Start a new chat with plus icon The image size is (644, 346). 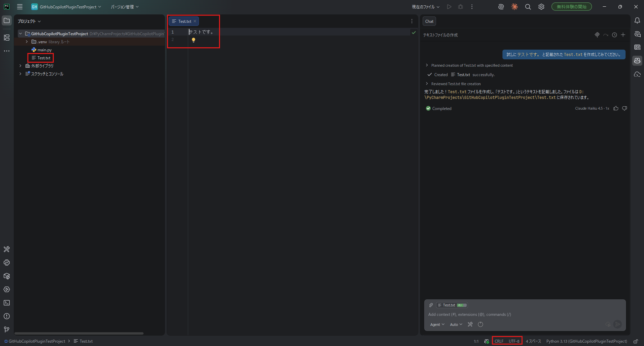click(x=623, y=35)
